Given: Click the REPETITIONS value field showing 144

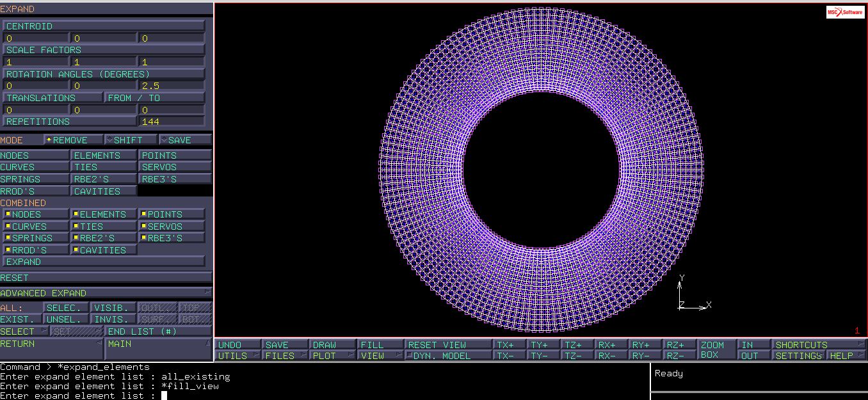Looking at the screenshot, I should (172, 122).
